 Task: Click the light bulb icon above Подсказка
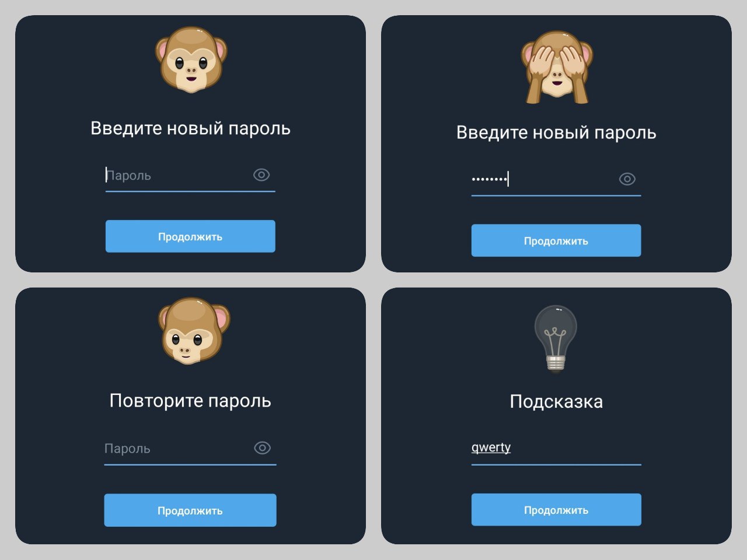(556, 338)
